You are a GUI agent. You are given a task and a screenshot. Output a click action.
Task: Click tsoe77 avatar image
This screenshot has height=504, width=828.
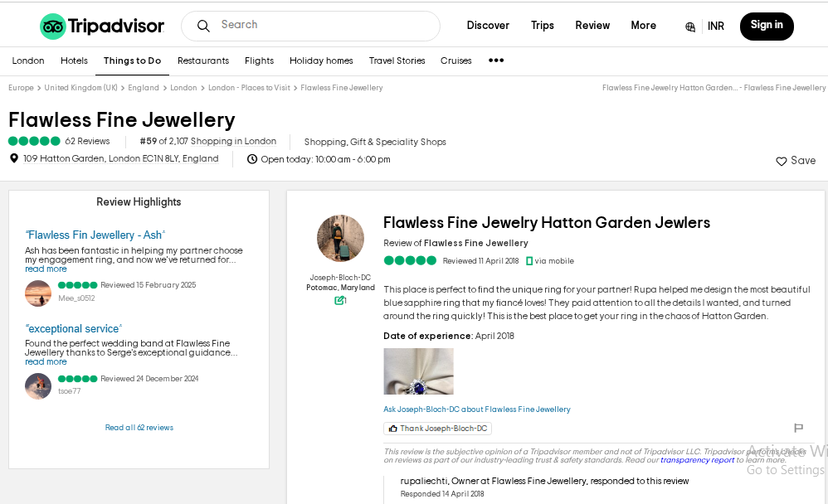(x=38, y=386)
